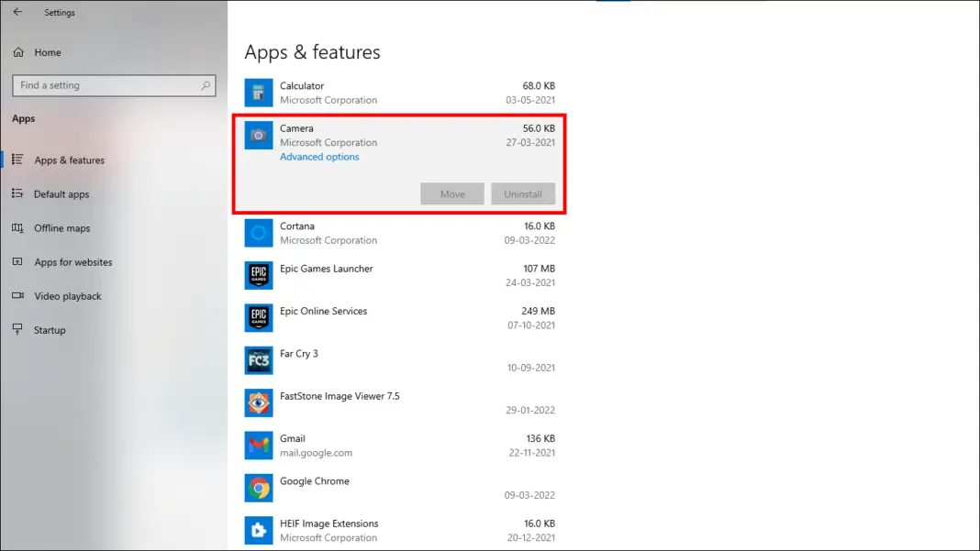Open Camera Advanced options link
The image size is (980, 551).
pos(319,157)
